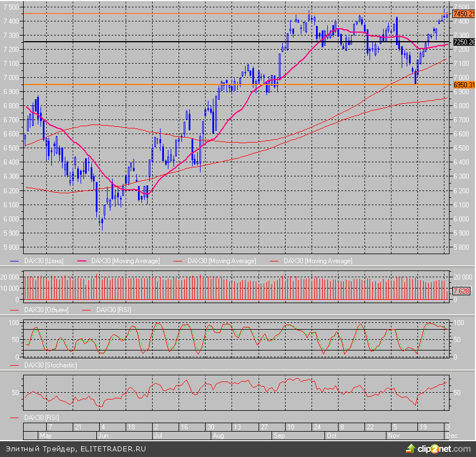
Task: Click the 7.628 volume value tag
Action: click(x=460, y=291)
